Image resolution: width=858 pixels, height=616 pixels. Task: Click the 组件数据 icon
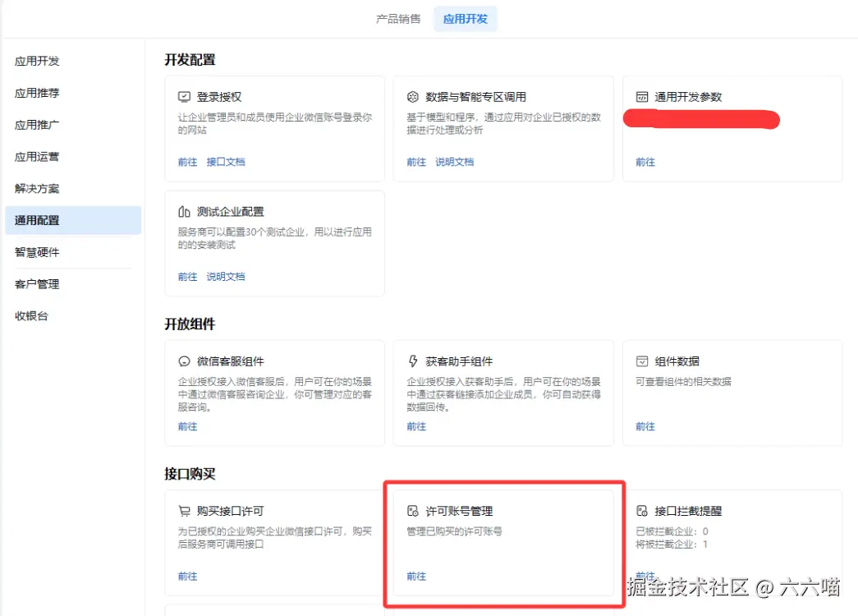coord(642,361)
